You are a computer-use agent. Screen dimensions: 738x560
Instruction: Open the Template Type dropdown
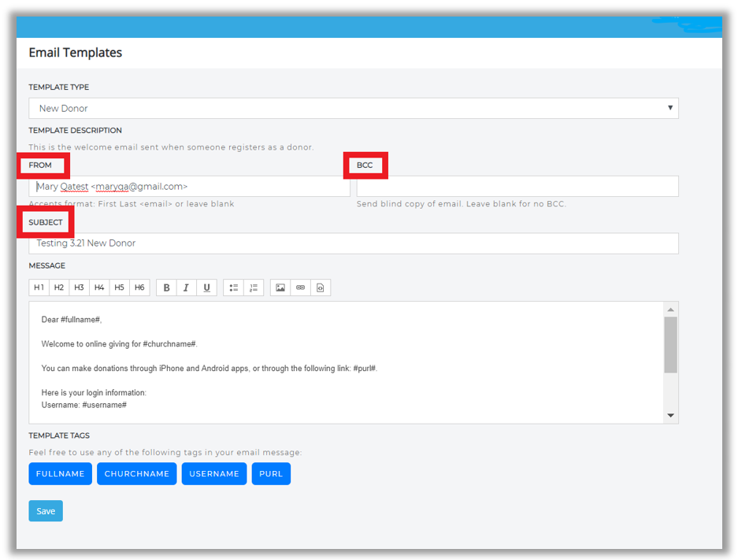354,108
